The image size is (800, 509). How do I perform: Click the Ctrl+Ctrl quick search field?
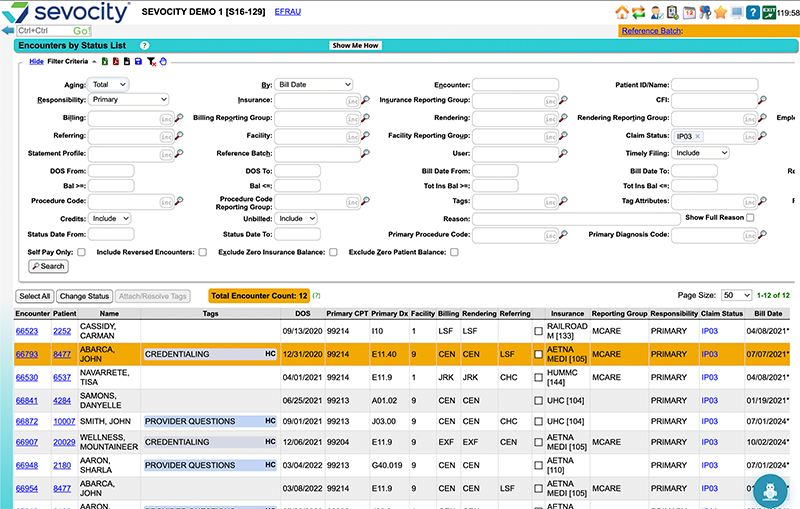[45, 31]
